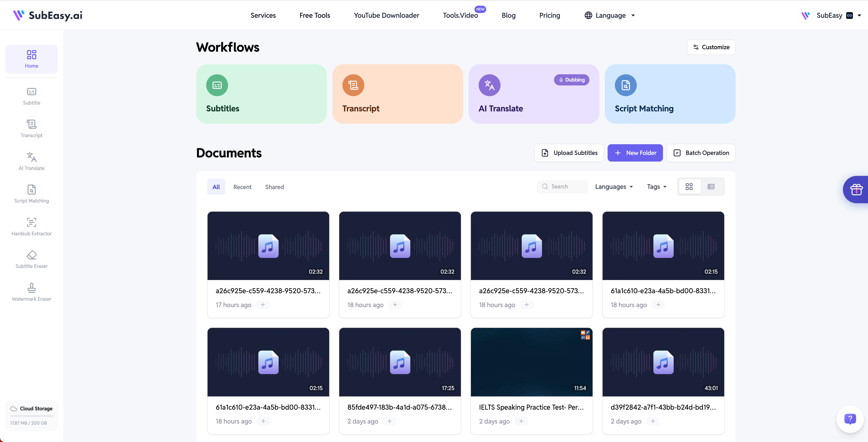Add tag to IELTS Speaking document

tap(521, 421)
